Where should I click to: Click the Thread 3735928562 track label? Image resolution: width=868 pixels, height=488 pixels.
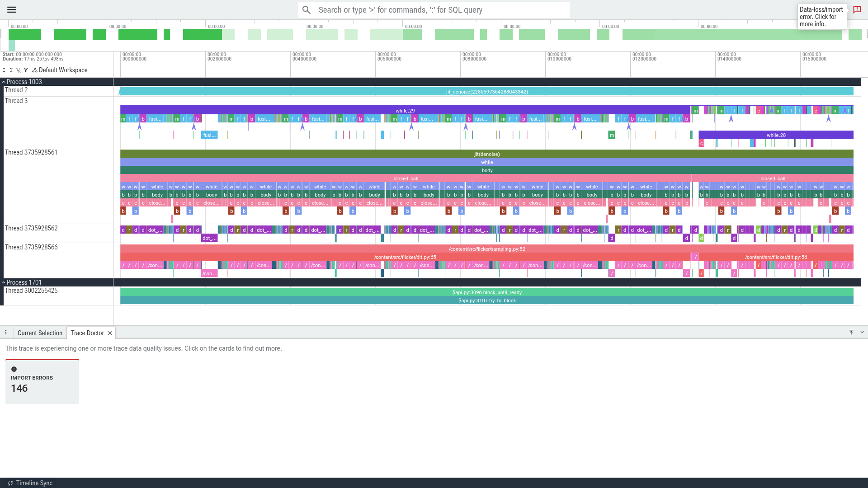pyautogui.click(x=31, y=229)
